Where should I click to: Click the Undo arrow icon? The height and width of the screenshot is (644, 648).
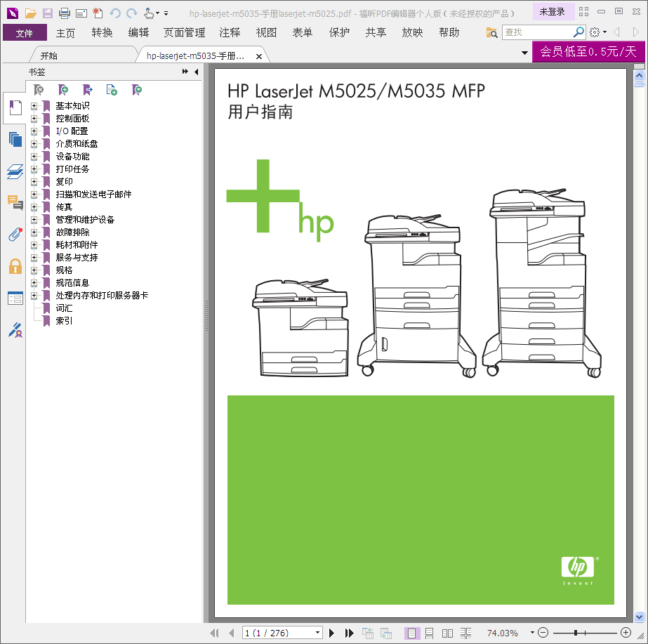pos(115,13)
